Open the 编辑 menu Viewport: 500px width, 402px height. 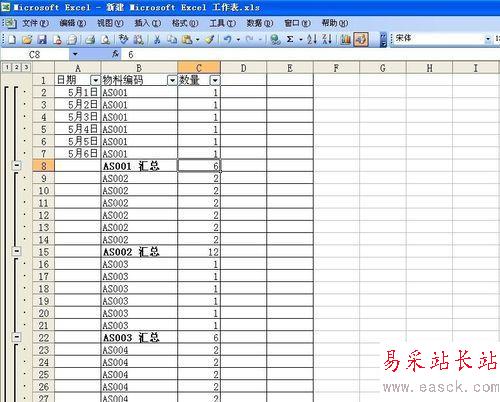coord(72,23)
